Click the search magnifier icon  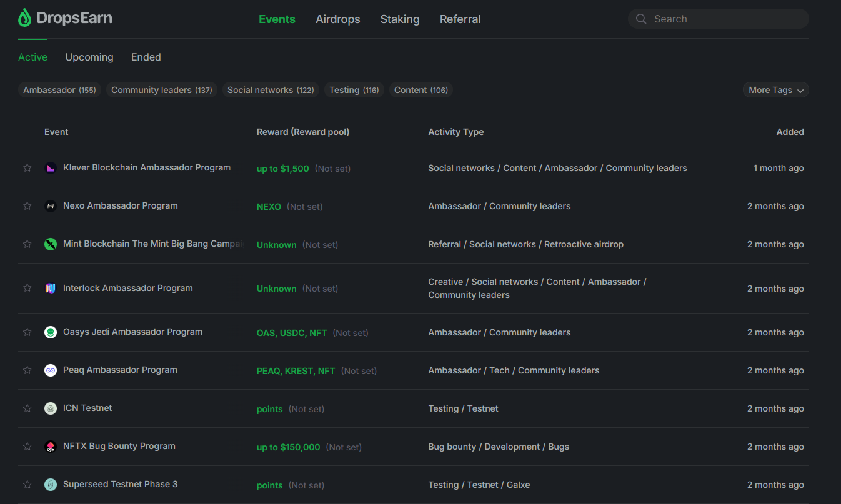[x=641, y=19]
